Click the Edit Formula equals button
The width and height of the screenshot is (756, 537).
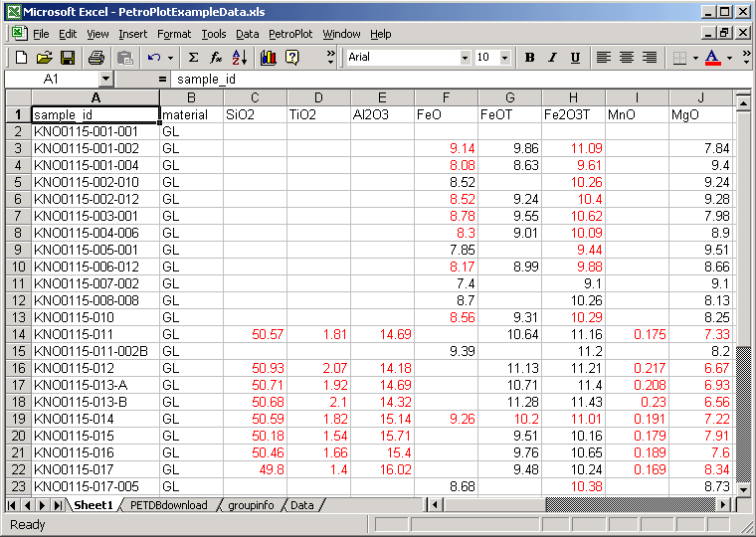point(162,79)
